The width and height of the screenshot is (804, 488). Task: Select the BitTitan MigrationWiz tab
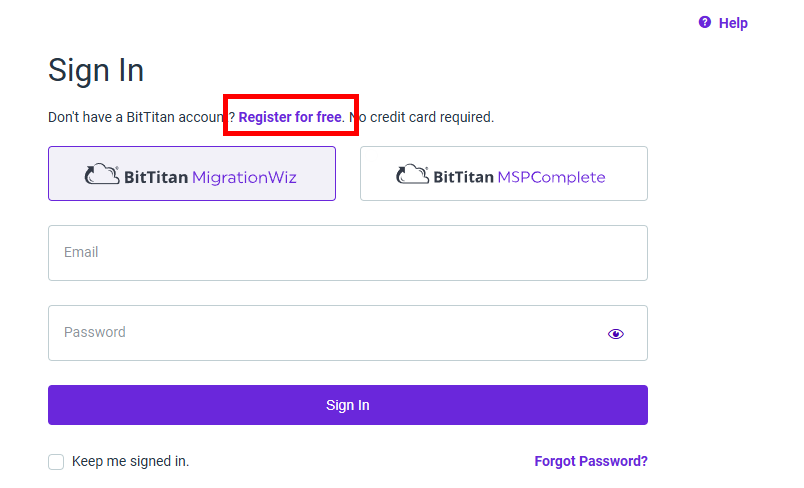coord(192,173)
